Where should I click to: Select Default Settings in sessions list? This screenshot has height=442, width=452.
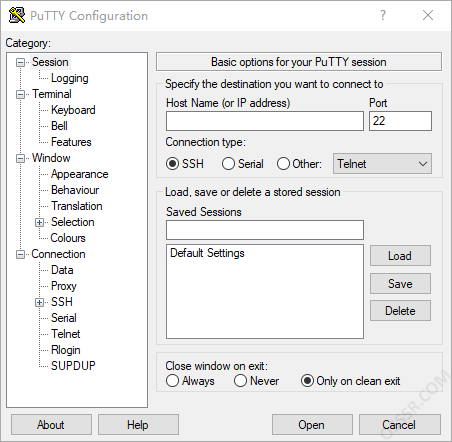pos(207,253)
